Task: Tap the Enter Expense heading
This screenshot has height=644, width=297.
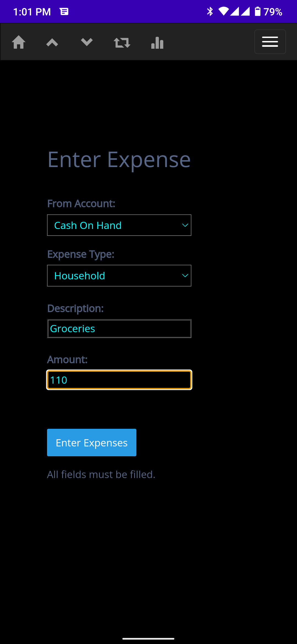Action: [x=119, y=160]
